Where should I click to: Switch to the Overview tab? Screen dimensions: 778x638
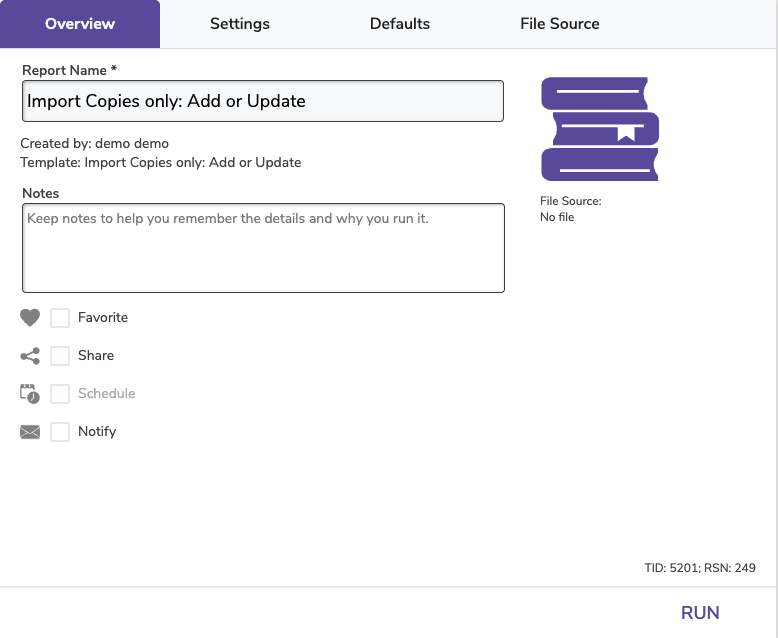[x=80, y=24]
